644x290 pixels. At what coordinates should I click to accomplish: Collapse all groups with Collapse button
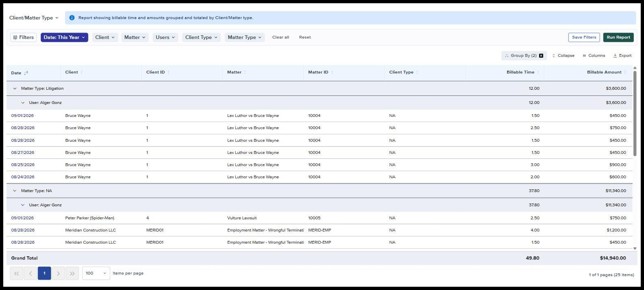tap(563, 56)
